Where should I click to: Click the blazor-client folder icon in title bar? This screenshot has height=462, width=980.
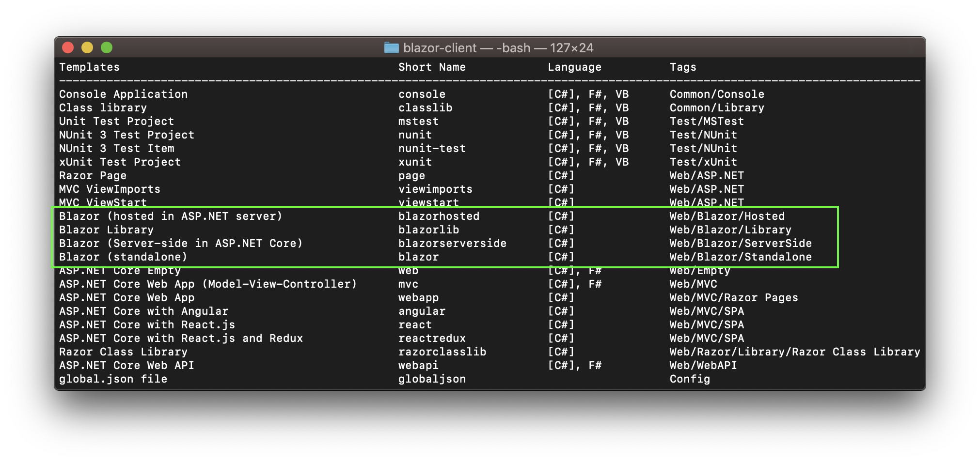pos(391,47)
